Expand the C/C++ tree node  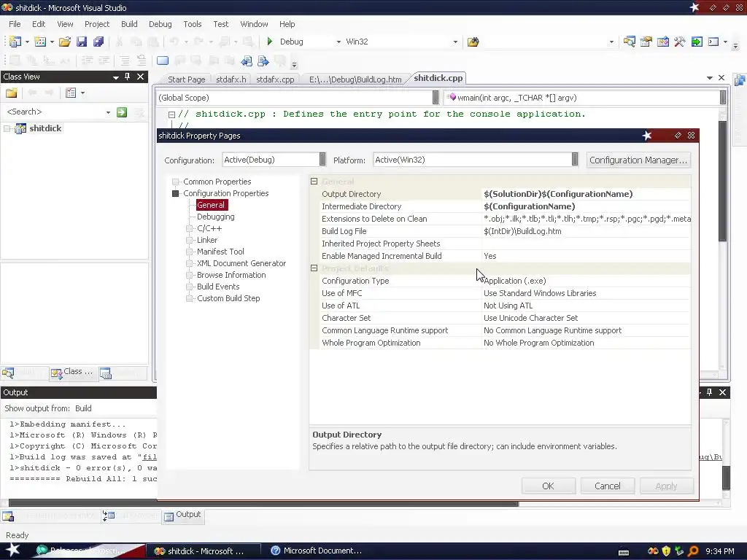click(189, 228)
